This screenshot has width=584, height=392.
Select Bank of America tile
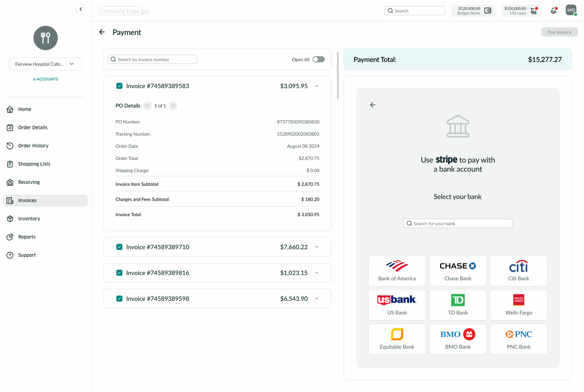tap(397, 271)
